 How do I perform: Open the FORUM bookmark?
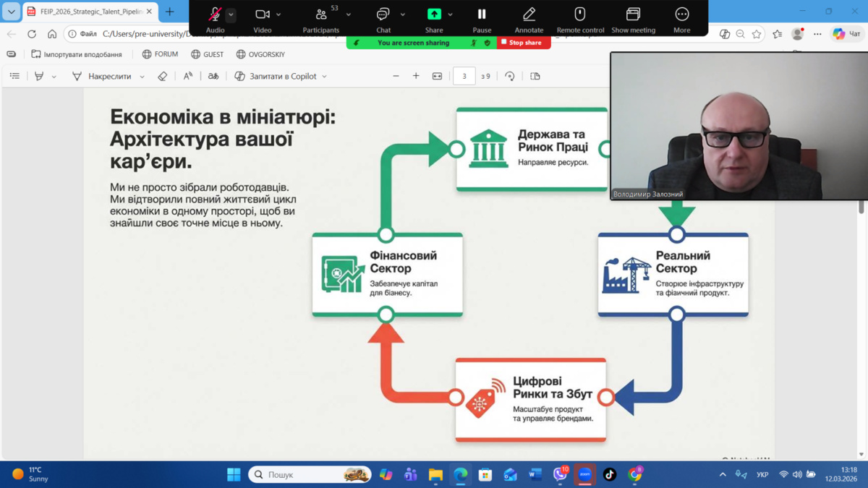160,54
